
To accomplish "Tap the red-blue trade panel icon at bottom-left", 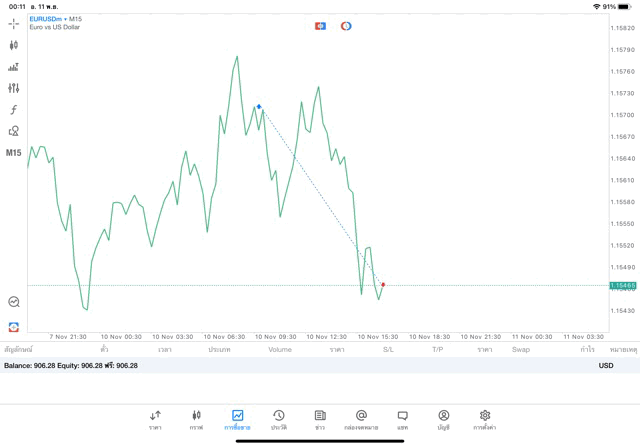I will 14,326.
